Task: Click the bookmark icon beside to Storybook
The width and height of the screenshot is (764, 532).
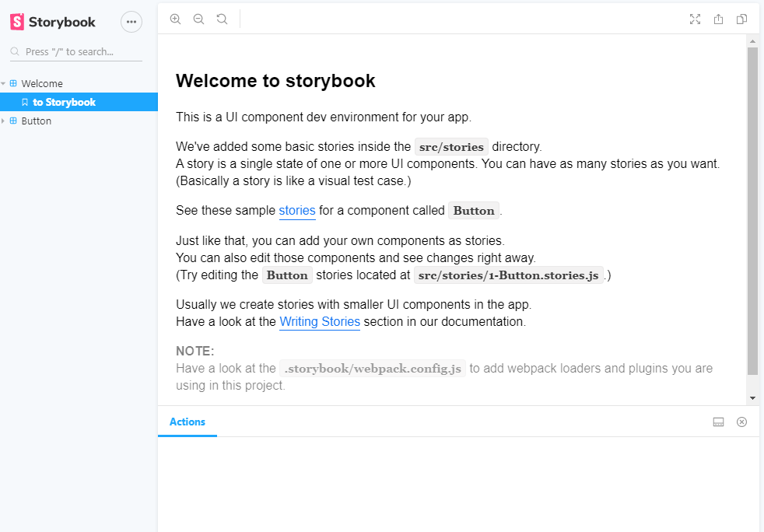Action: [x=25, y=102]
